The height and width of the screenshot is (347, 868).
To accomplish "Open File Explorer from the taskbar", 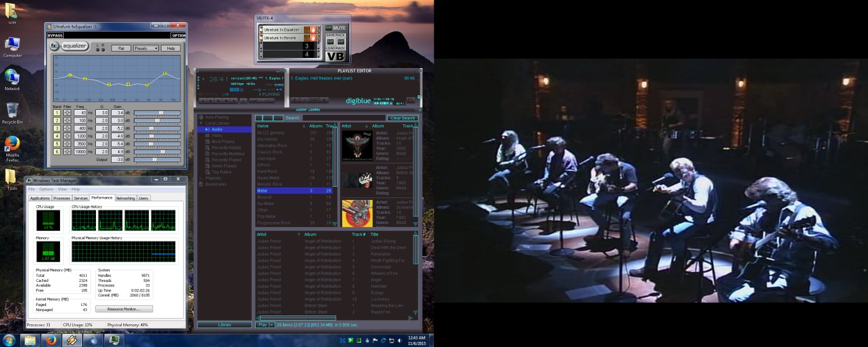I will tap(30, 340).
